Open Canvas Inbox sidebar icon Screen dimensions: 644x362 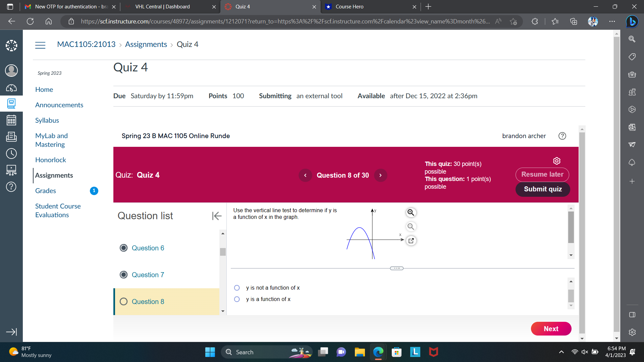[11, 137]
